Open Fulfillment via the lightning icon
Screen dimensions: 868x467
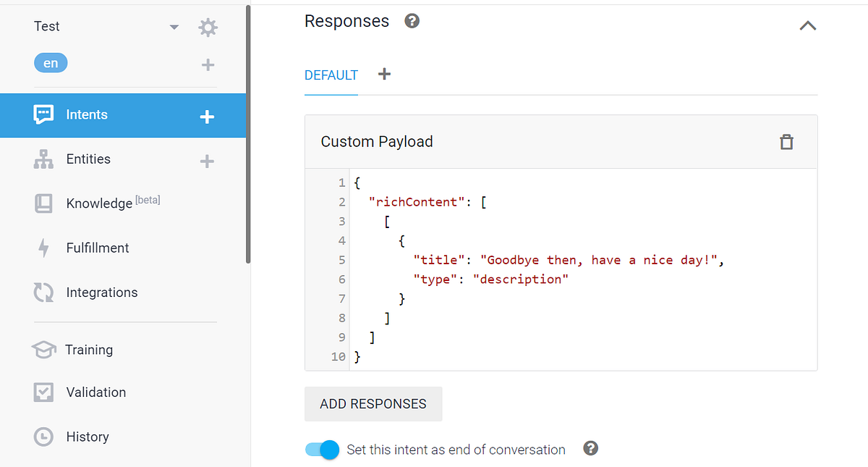point(43,248)
